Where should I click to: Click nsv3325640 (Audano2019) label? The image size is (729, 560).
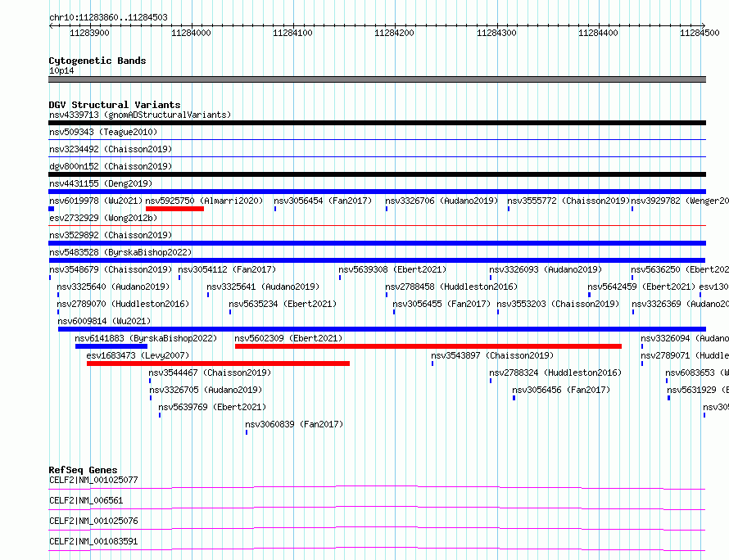(113, 287)
